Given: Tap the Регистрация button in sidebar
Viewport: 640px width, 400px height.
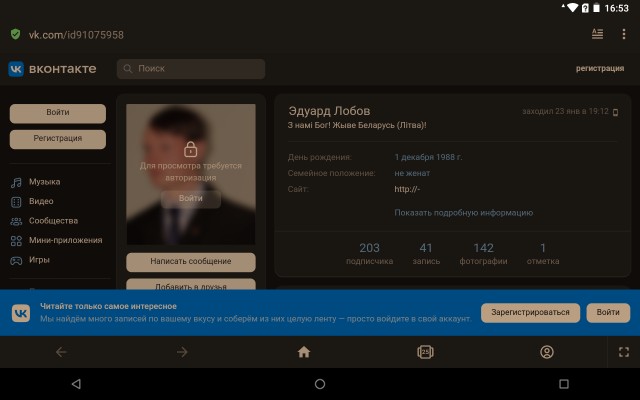Looking at the screenshot, I should 58,139.
